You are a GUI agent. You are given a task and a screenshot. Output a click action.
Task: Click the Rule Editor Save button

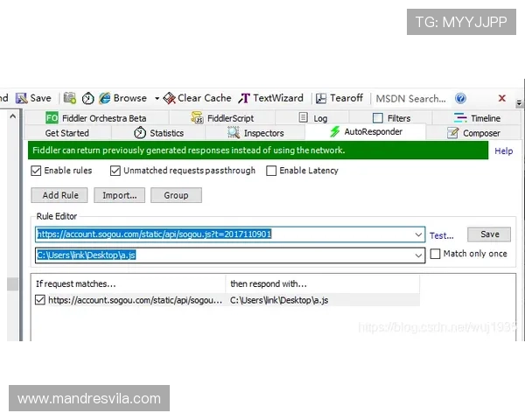[489, 234]
